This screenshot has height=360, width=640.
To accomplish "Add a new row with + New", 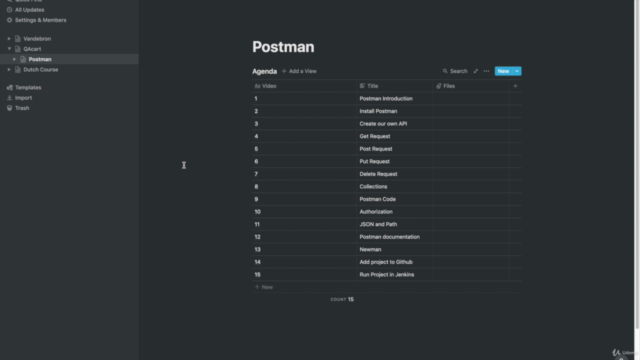I will pyautogui.click(x=264, y=287).
